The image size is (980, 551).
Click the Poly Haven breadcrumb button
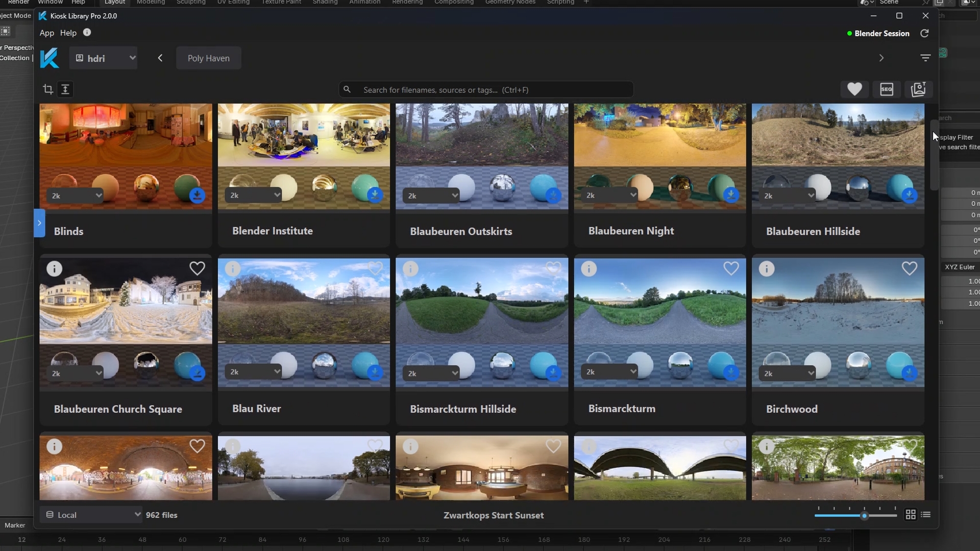pyautogui.click(x=208, y=58)
